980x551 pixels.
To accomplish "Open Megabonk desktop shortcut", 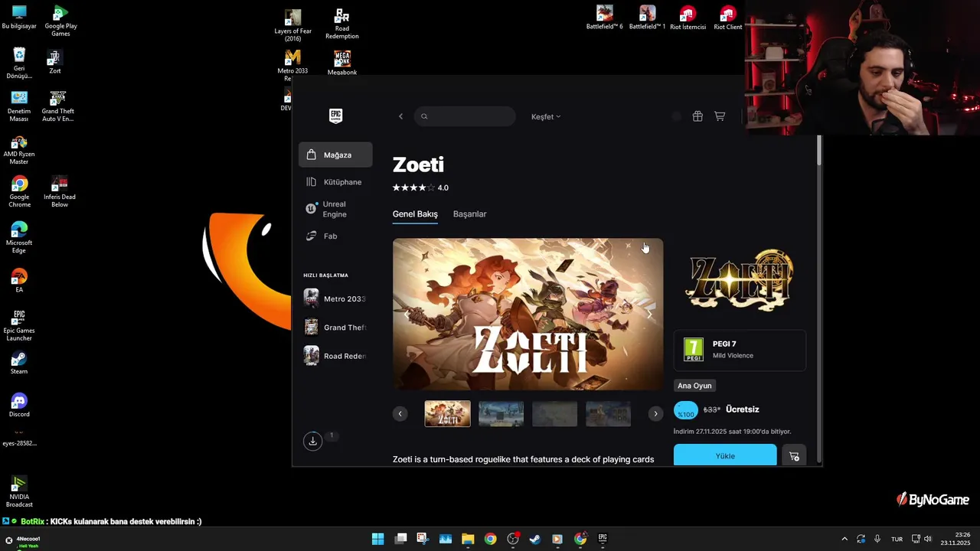I will click(x=342, y=63).
